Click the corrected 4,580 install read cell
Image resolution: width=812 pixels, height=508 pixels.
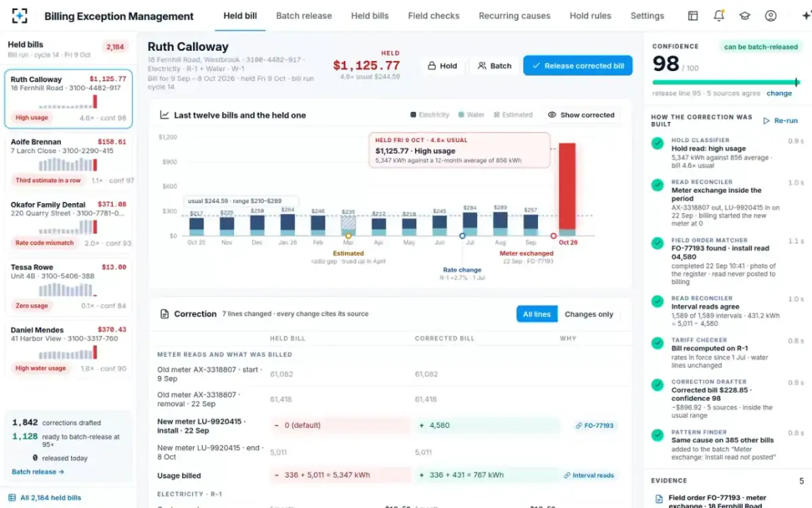[487, 426]
